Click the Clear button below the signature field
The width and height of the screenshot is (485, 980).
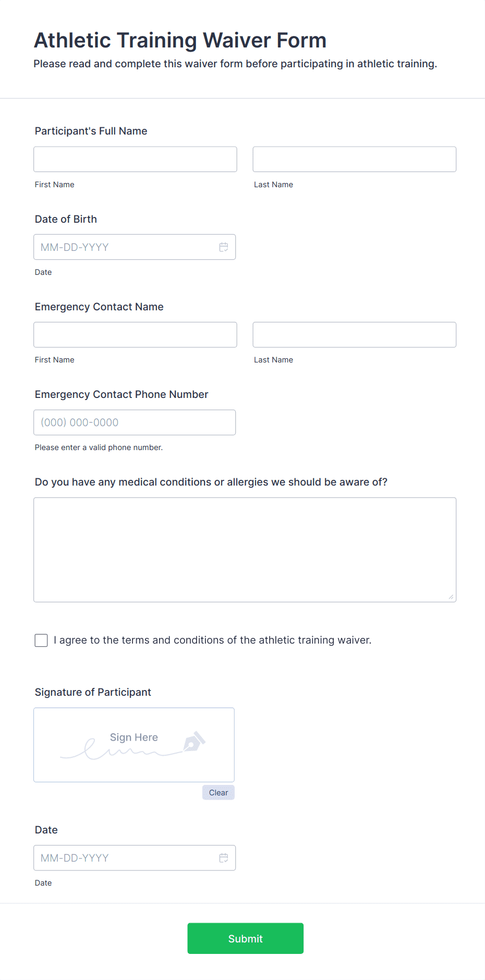point(218,792)
